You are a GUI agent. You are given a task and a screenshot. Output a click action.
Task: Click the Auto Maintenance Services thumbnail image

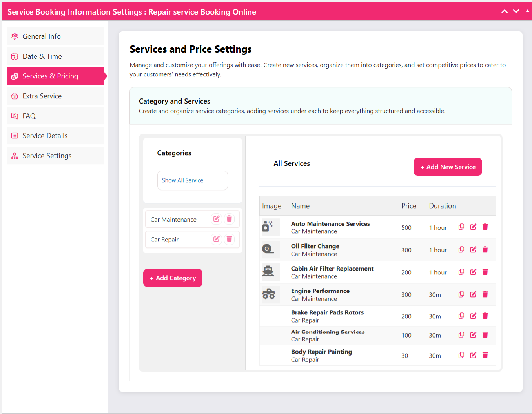[269, 227]
